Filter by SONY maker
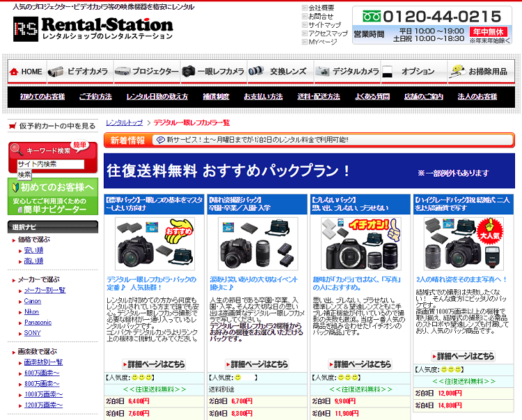This screenshot has height=420, width=522. point(32,333)
